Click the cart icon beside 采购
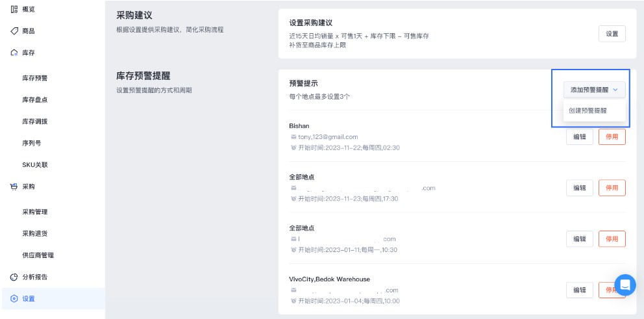The height and width of the screenshot is (319, 644). 14,186
